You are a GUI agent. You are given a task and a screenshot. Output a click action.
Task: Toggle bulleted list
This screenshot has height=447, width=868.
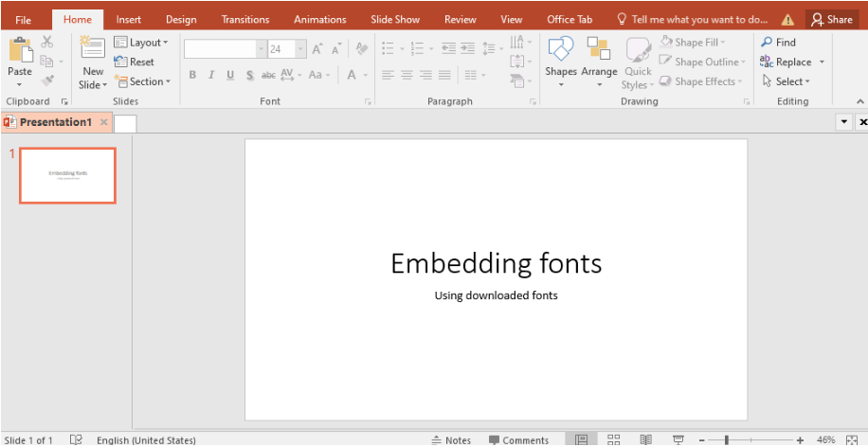(x=389, y=48)
